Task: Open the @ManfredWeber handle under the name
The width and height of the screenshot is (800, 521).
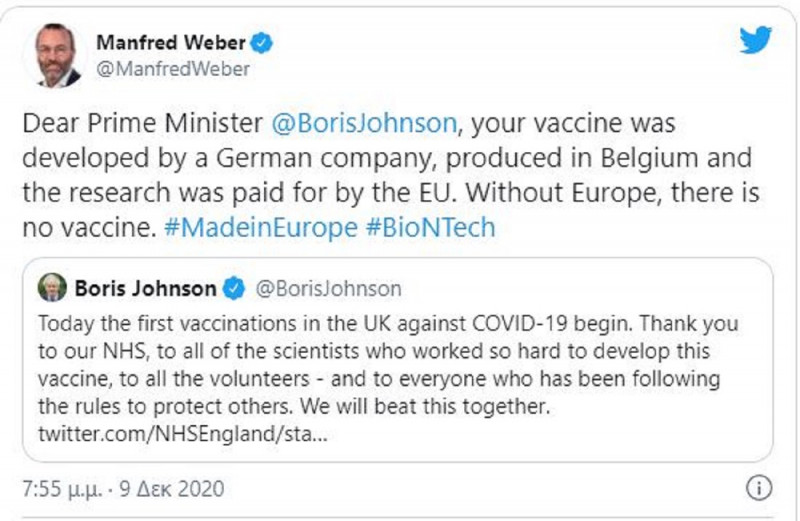Action: click(172, 69)
